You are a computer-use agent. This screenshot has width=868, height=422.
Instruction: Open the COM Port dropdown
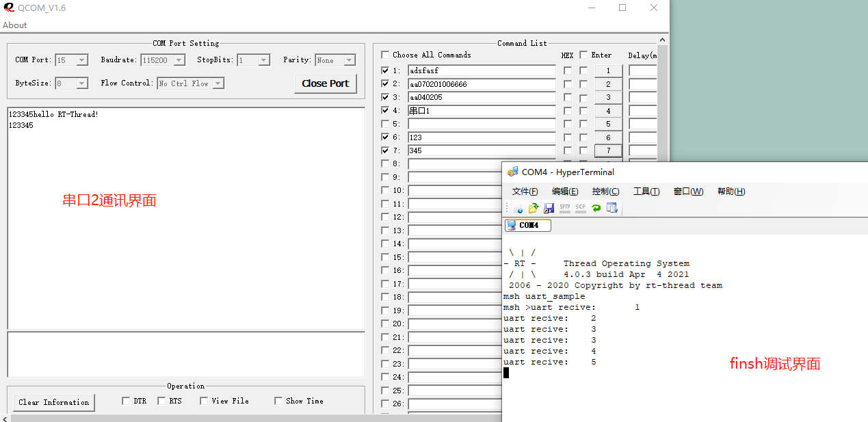82,60
